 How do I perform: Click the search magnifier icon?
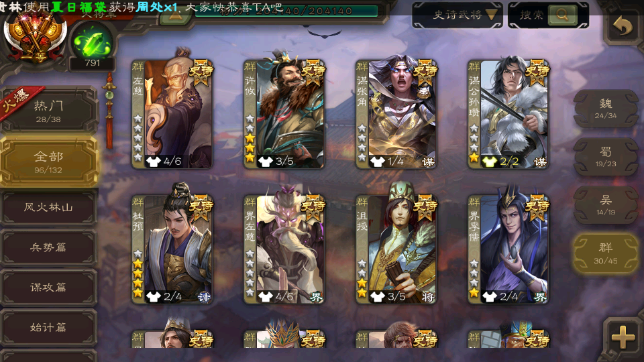coord(562,15)
